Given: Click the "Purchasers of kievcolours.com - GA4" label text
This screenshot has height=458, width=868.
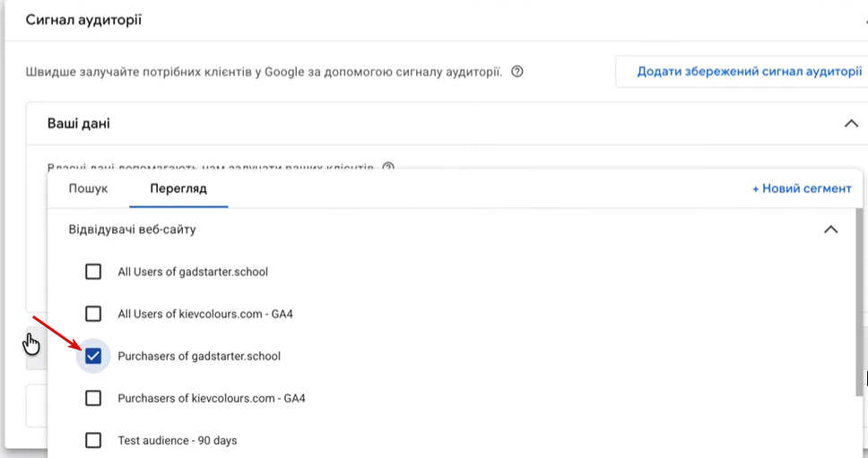Looking at the screenshot, I should [212, 398].
